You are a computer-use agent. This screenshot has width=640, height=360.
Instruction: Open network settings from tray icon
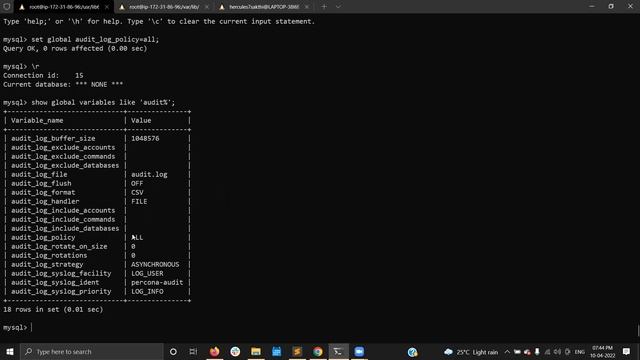click(x=547, y=352)
